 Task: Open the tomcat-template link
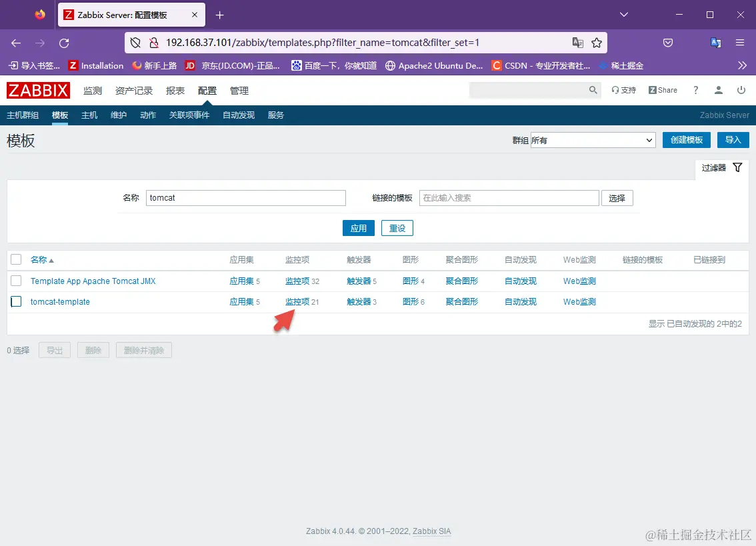coord(60,302)
